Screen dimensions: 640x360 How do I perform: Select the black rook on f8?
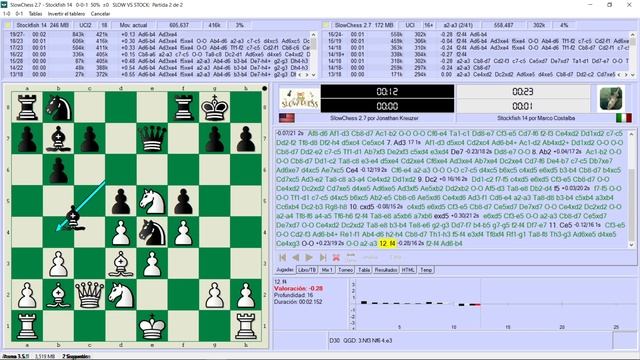(183, 107)
